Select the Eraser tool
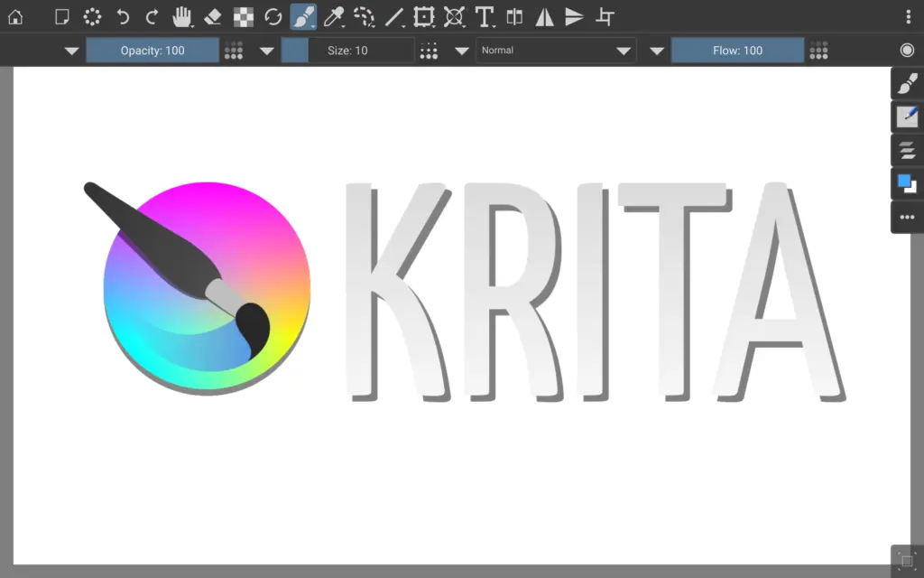The height and width of the screenshot is (578, 924). point(213,16)
